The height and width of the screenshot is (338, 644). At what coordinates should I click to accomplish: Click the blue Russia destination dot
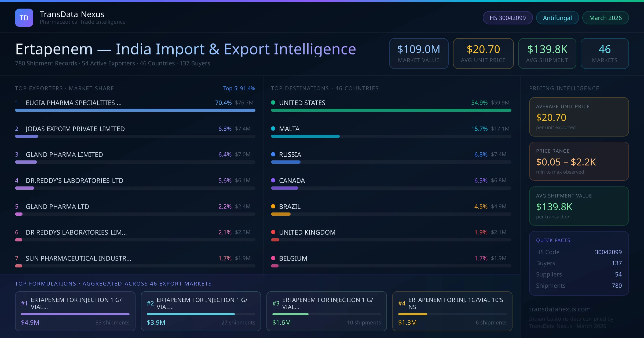point(273,155)
